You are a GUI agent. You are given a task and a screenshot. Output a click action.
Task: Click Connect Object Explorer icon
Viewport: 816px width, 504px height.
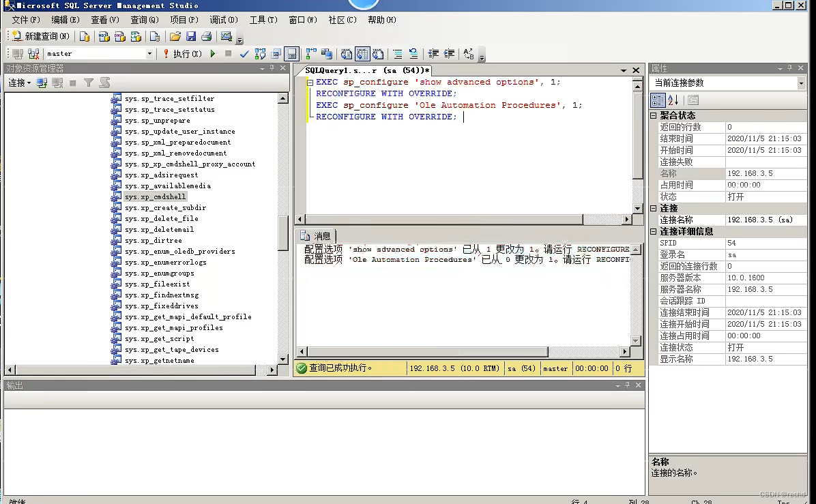42,83
